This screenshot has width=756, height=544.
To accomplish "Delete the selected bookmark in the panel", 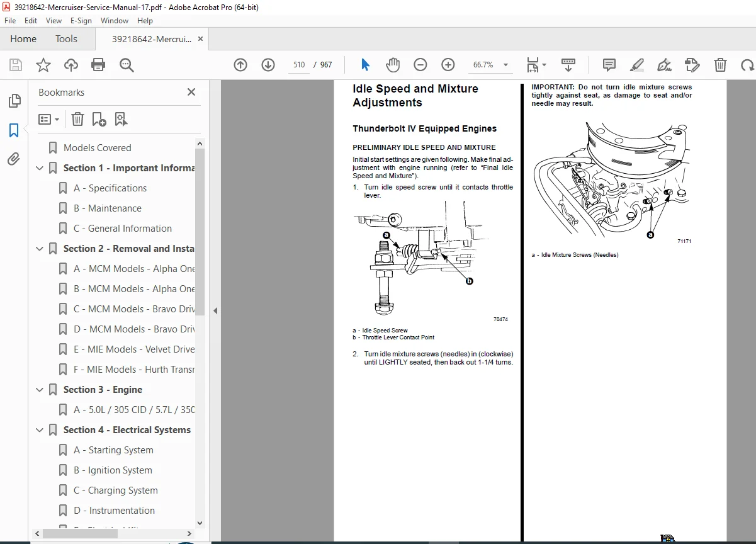I will (x=77, y=119).
